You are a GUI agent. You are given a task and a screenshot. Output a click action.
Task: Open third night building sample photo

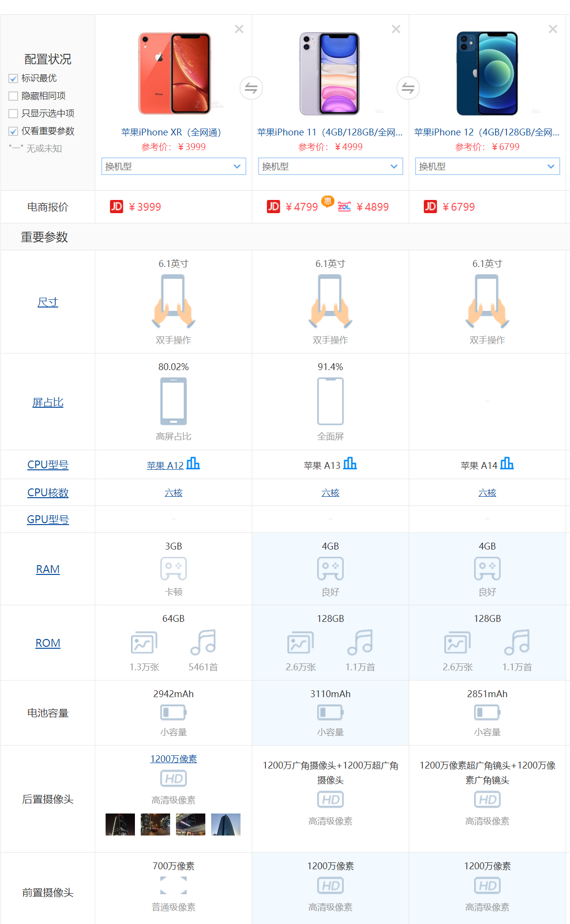pos(191,824)
